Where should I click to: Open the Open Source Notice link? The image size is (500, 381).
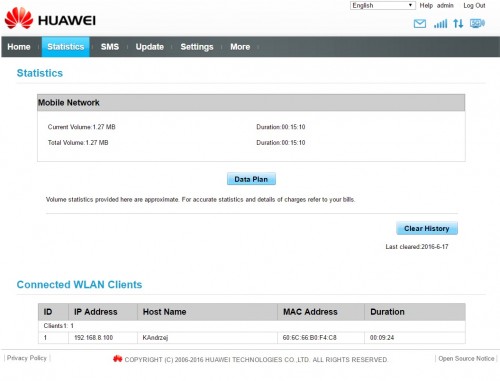tap(466, 359)
